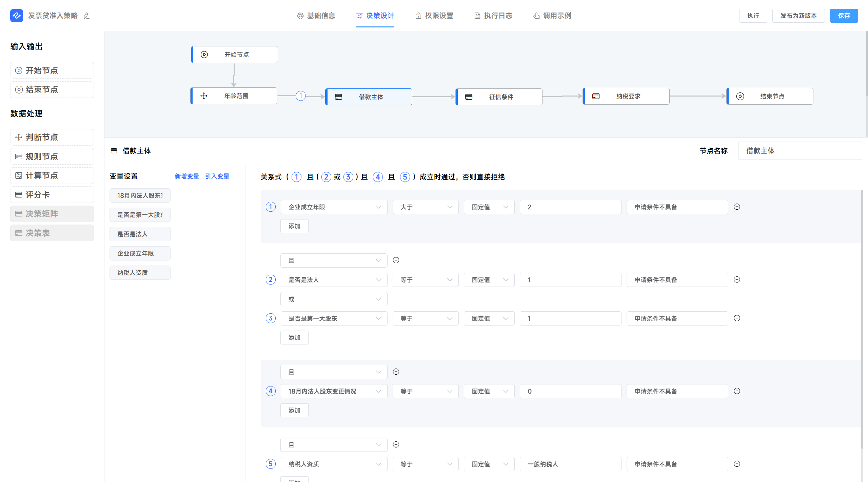Switch to the 执行日志 tab
The height and width of the screenshot is (482, 868).
coord(493,16)
